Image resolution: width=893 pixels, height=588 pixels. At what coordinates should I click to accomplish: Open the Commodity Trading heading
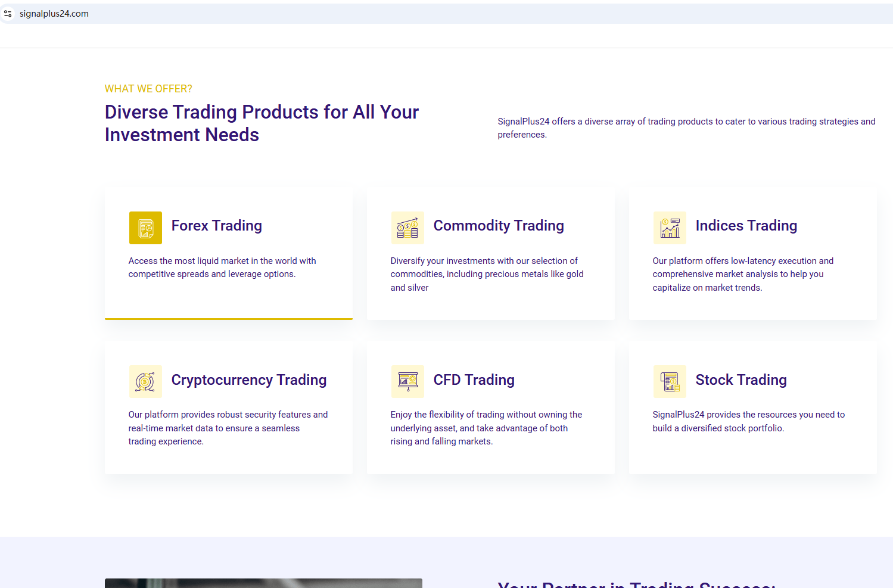[498, 226]
